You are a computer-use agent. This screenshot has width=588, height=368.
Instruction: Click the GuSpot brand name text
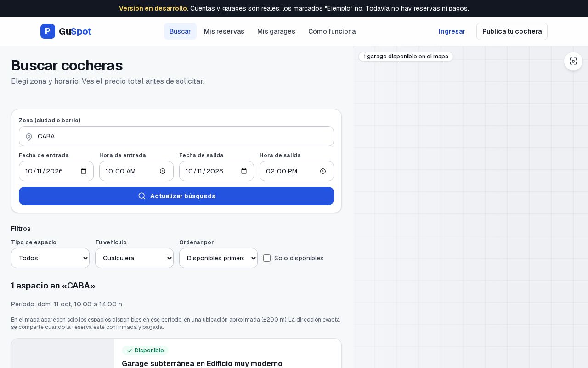75,31
